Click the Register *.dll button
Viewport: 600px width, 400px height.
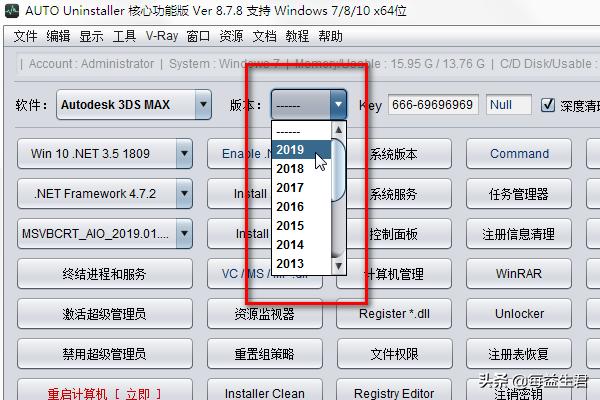point(394,314)
